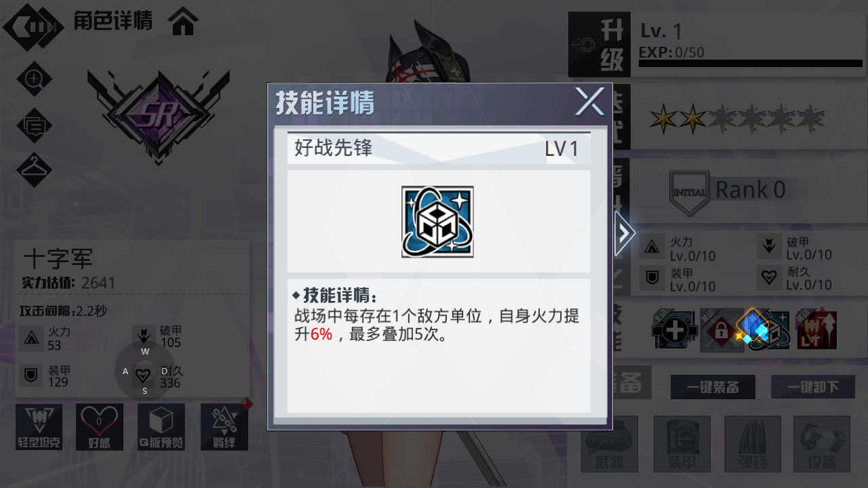Go to the home screen icon
This screenshot has width=868, height=488.
click(184, 21)
